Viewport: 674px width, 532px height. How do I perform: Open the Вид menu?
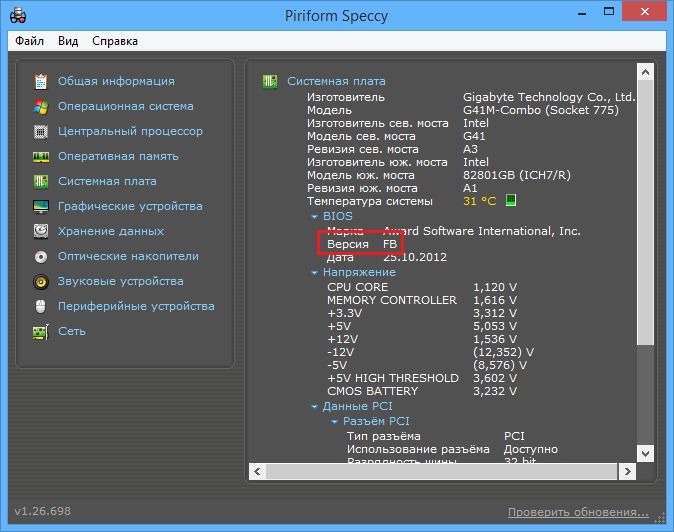(68, 41)
